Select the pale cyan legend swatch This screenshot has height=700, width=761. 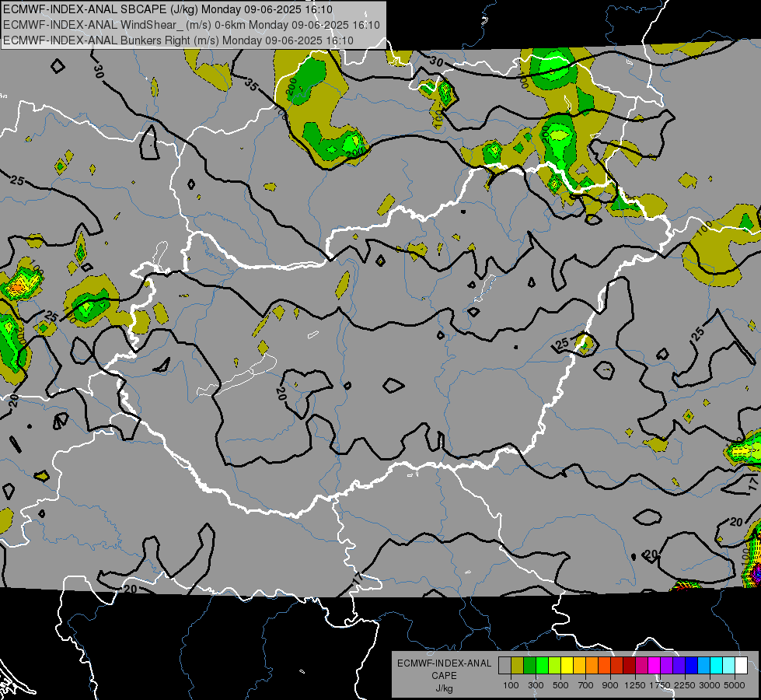(x=729, y=666)
